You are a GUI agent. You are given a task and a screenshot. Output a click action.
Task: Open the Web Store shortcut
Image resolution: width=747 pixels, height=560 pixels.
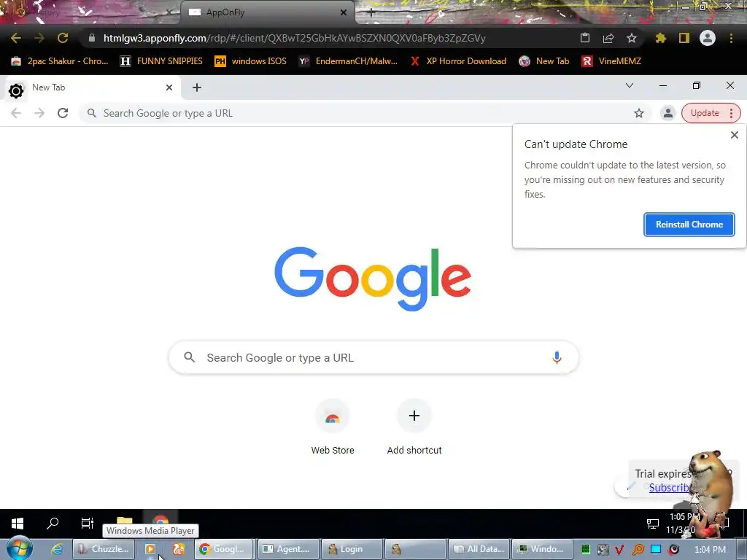click(333, 427)
